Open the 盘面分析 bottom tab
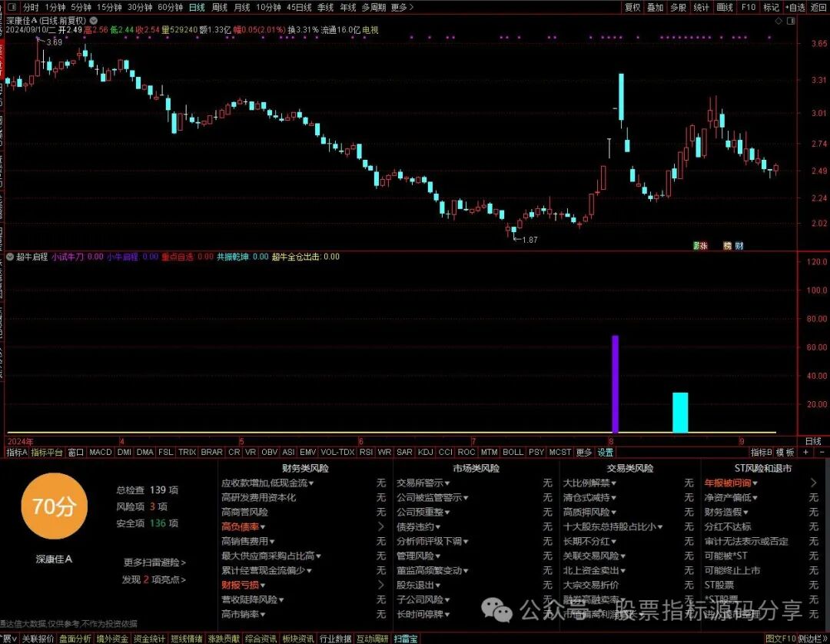Screen dimensions: 830x644 (75, 639)
